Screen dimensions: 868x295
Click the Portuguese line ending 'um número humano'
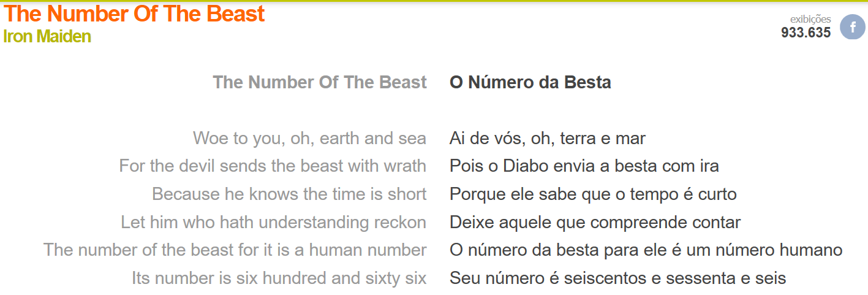pyautogui.click(x=646, y=250)
